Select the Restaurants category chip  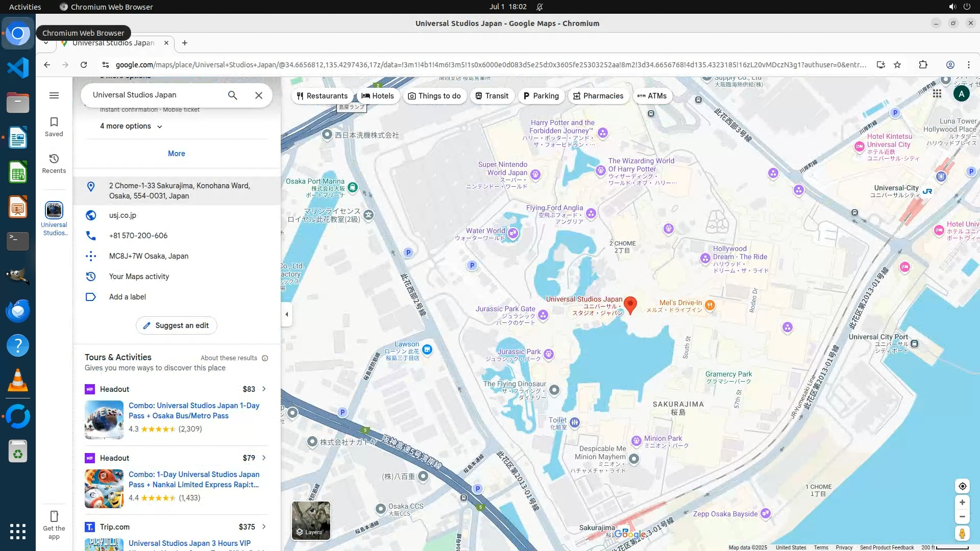(x=322, y=96)
